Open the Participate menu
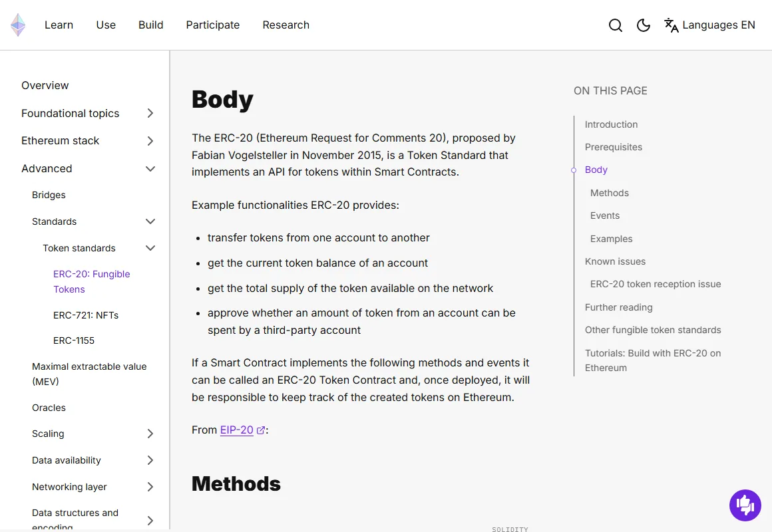 (x=213, y=25)
